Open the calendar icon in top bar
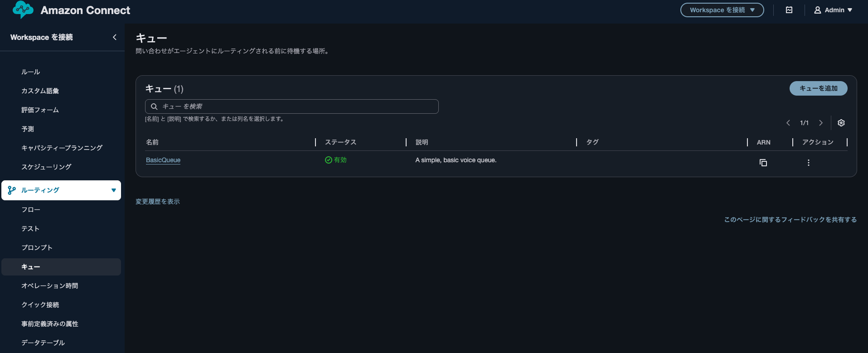 click(789, 10)
